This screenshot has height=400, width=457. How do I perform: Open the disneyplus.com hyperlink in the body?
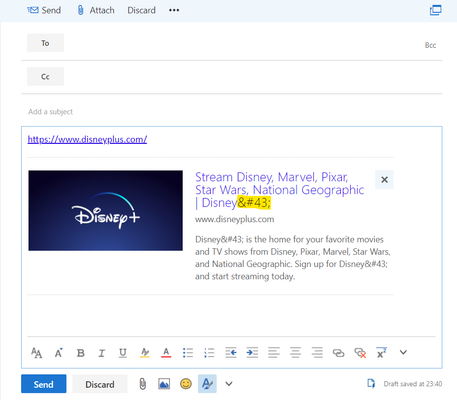point(87,139)
